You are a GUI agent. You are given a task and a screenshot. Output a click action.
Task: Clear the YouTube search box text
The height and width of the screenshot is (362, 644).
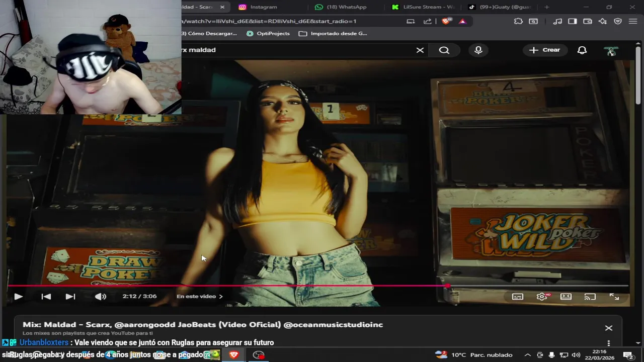(420, 50)
